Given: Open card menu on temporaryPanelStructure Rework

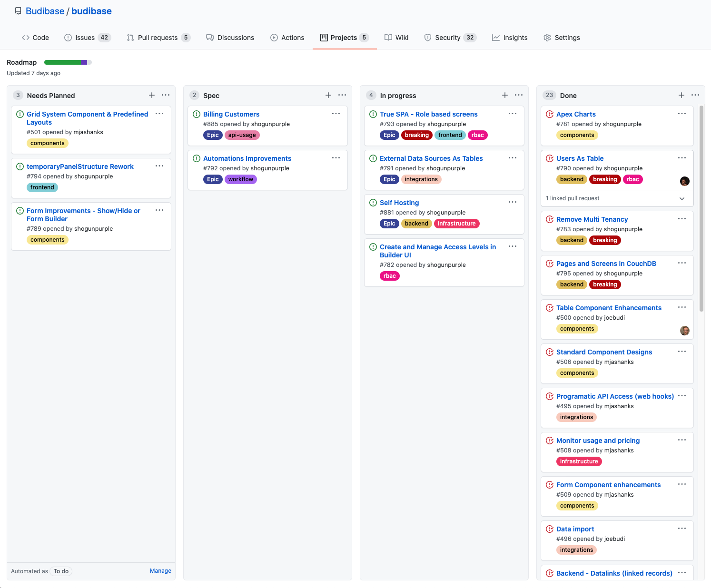Looking at the screenshot, I should click(159, 166).
